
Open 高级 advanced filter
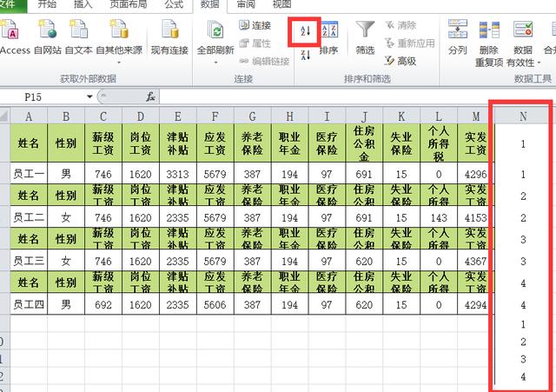tap(400, 62)
